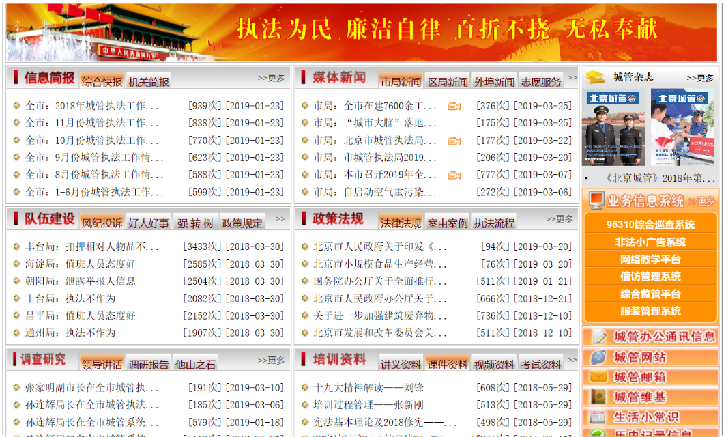Screen dimensions: 727x437
Task: Open the 城管邮箱 envelope icon
Action: [598, 377]
